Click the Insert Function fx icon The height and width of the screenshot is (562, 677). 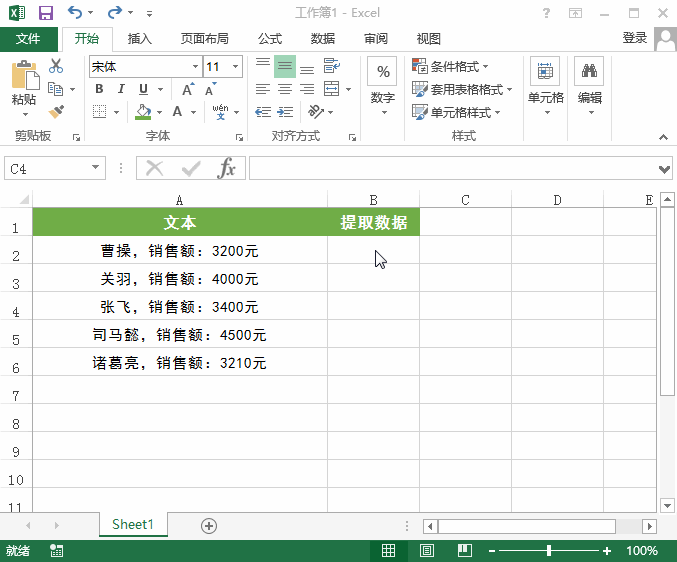[227, 168]
